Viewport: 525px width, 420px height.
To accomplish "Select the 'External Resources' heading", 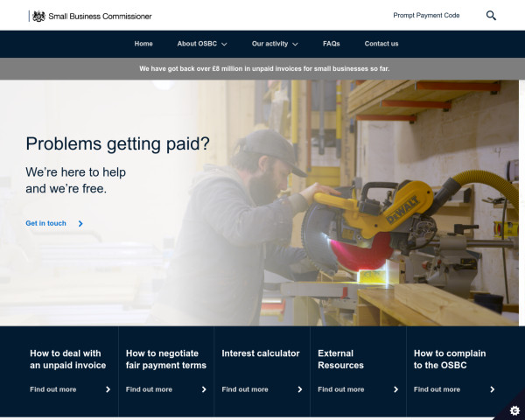I will pos(340,359).
